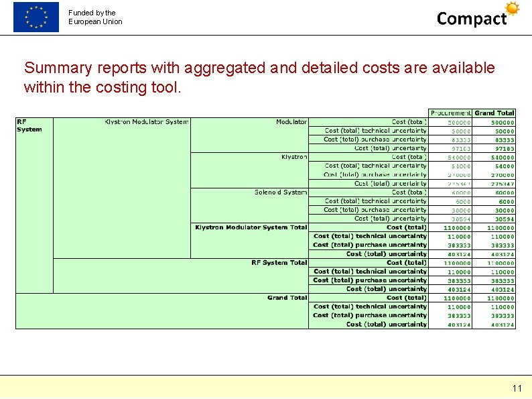Screen dimensions: 532x399
Task: Select the 'Procurement' column header
Action: tap(450, 113)
